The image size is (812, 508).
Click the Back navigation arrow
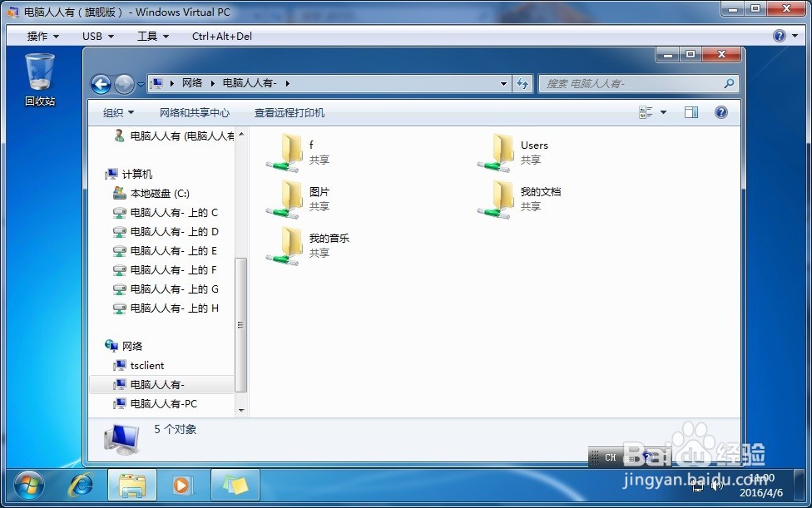pyautogui.click(x=101, y=83)
